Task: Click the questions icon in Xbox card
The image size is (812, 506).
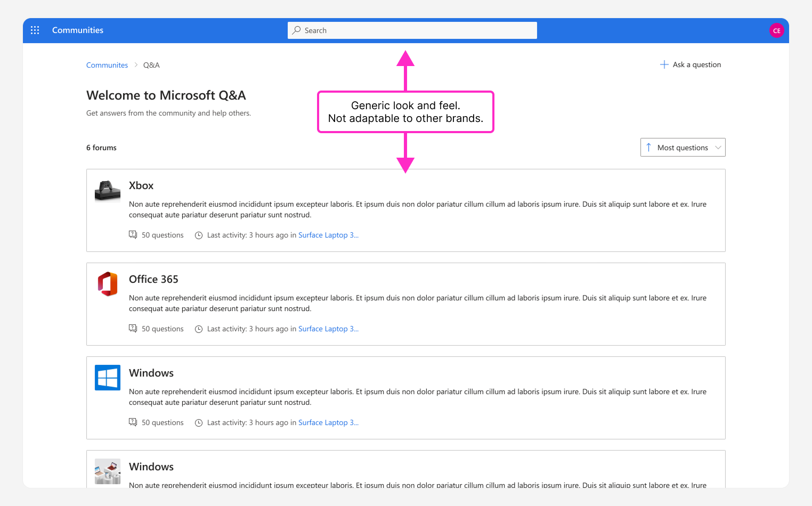Action: pyautogui.click(x=133, y=235)
